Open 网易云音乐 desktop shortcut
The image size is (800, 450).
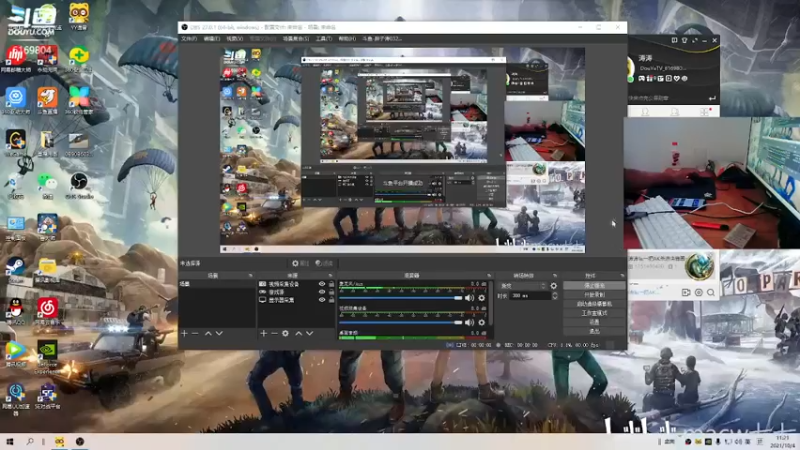[x=47, y=311]
